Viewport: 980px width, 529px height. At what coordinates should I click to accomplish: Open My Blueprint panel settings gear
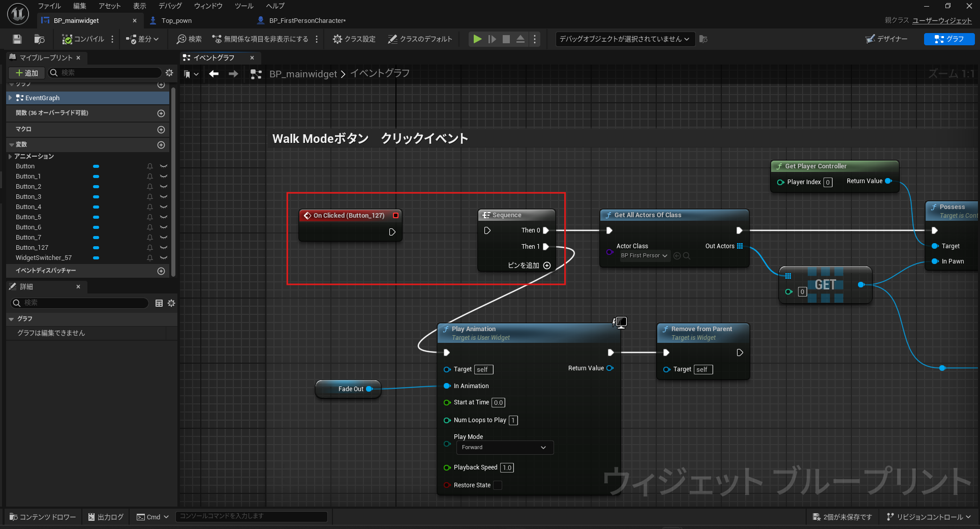169,73
